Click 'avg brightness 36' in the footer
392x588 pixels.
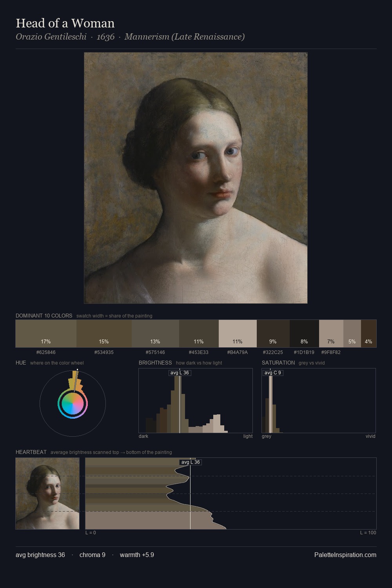[x=40, y=555]
